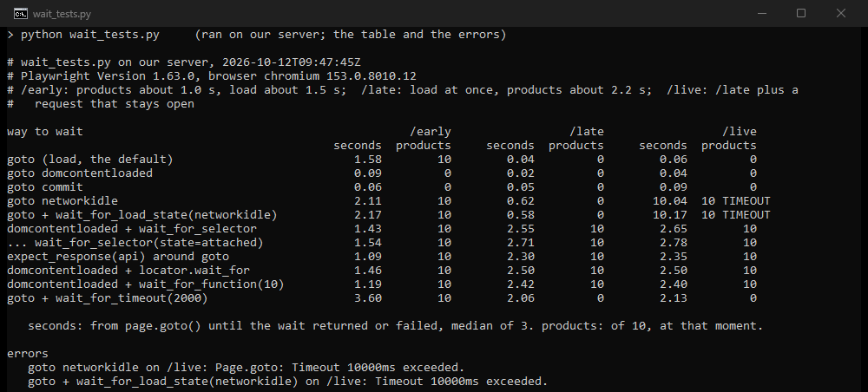Click the 2.78 seconds value
868x392 pixels.
point(674,242)
